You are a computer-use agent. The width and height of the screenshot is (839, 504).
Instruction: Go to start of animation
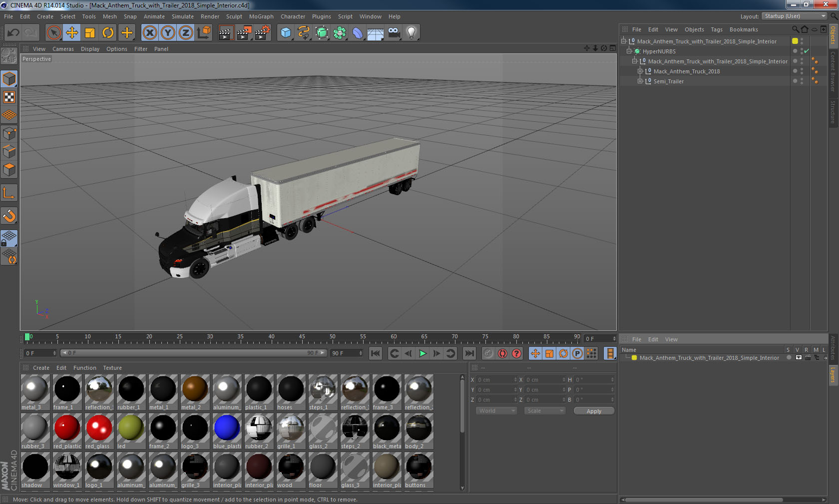(x=376, y=353)
